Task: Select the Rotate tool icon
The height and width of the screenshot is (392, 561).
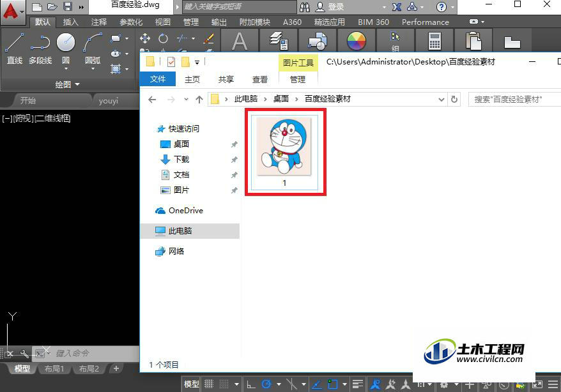Action: pyautogui.click(x=163, y=38)
